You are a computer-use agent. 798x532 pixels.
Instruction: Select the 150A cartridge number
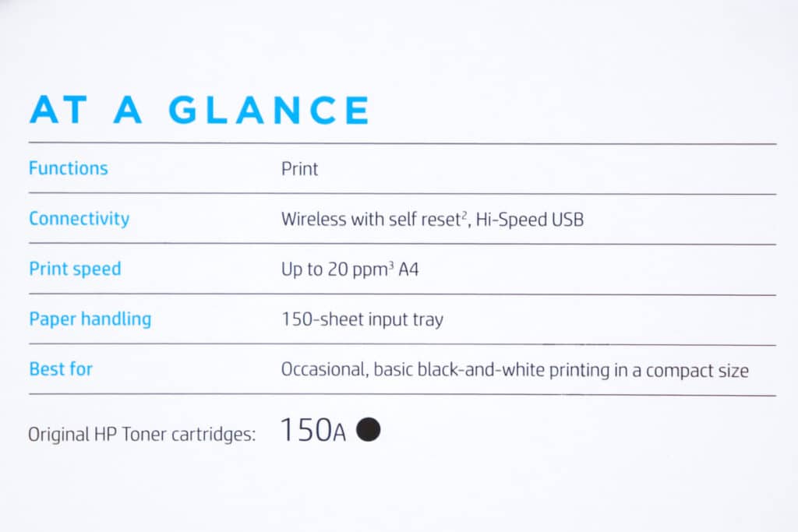click(312, 430)
